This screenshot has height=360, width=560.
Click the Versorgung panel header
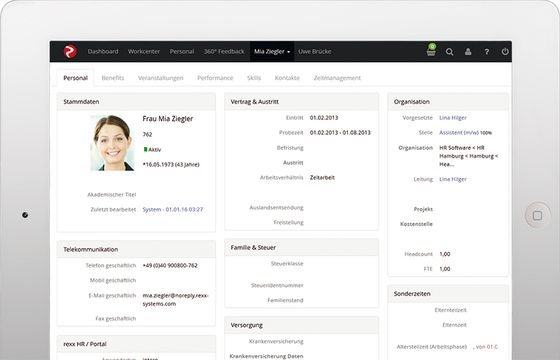click(301, 325)
